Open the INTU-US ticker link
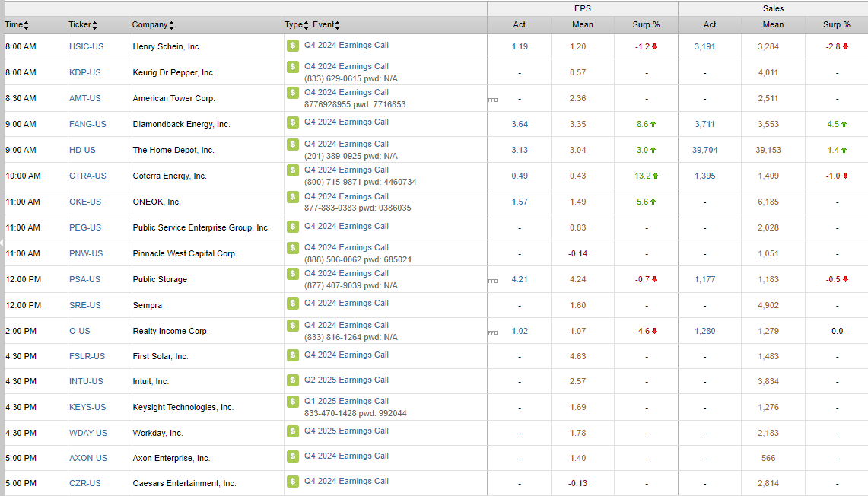Screen dimensions: 868x496 [x=86, y=381]
